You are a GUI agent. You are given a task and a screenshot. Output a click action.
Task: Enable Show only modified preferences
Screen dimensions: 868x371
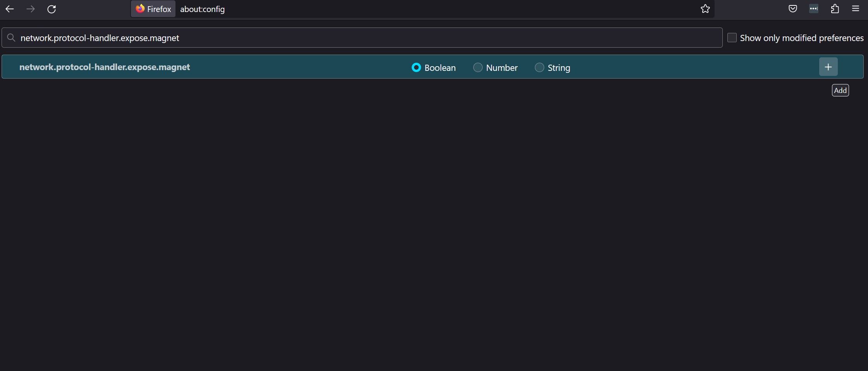[x=731, y=37]
